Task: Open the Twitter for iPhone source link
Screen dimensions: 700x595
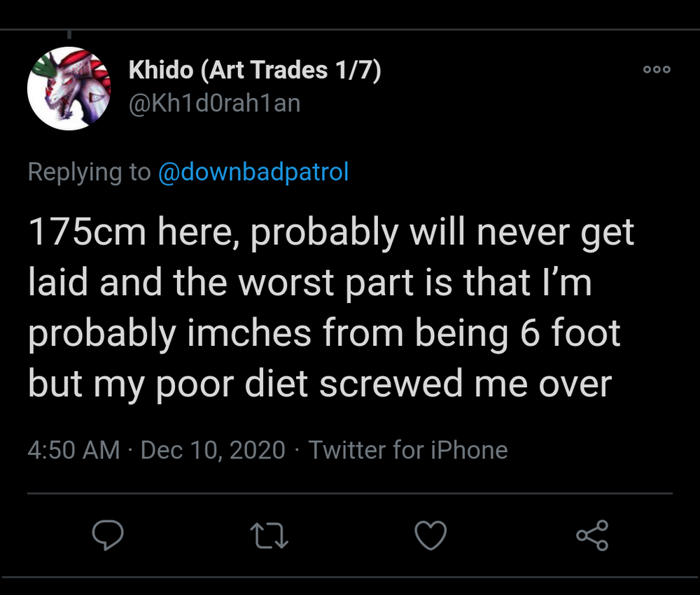Action: click(x=408, y=449)
